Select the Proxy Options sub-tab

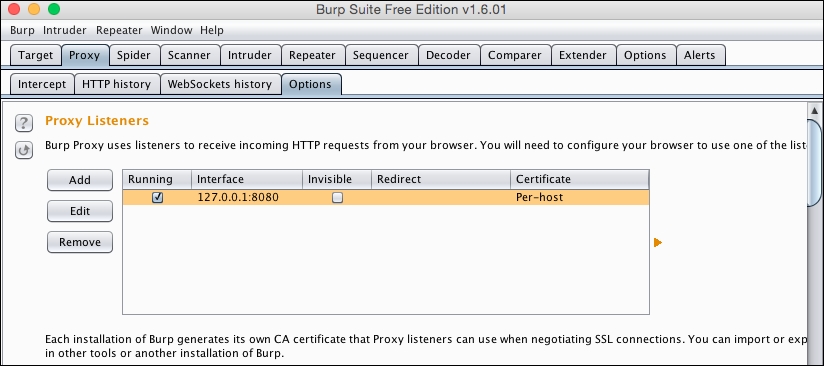tap(311, 84)
